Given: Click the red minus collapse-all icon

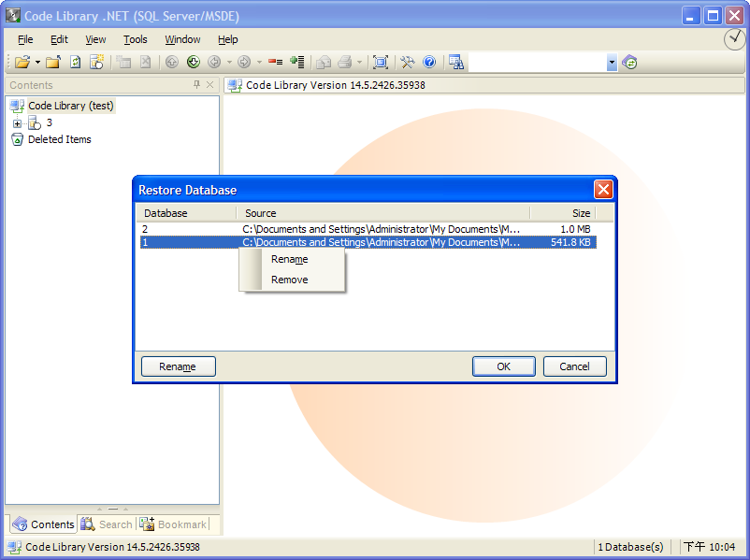Looking at the screenshot, I should [x=275, y=62].
